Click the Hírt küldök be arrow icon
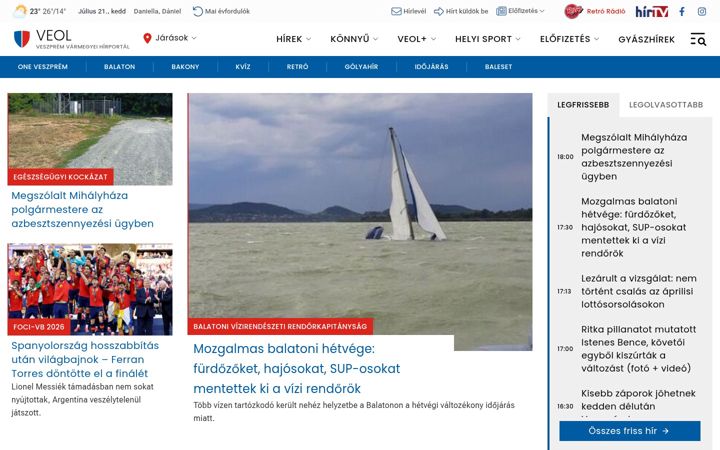 point(439,11)
